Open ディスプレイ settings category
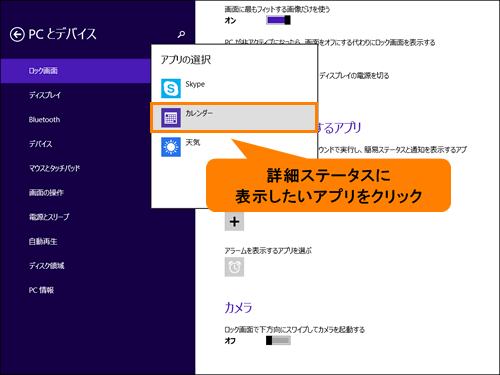This screenshot has height=375, width=500. pos(45,95)
